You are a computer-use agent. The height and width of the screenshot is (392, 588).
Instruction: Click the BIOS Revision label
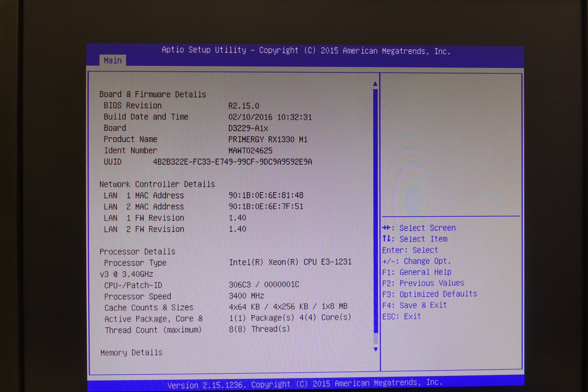tap(133, 106)
